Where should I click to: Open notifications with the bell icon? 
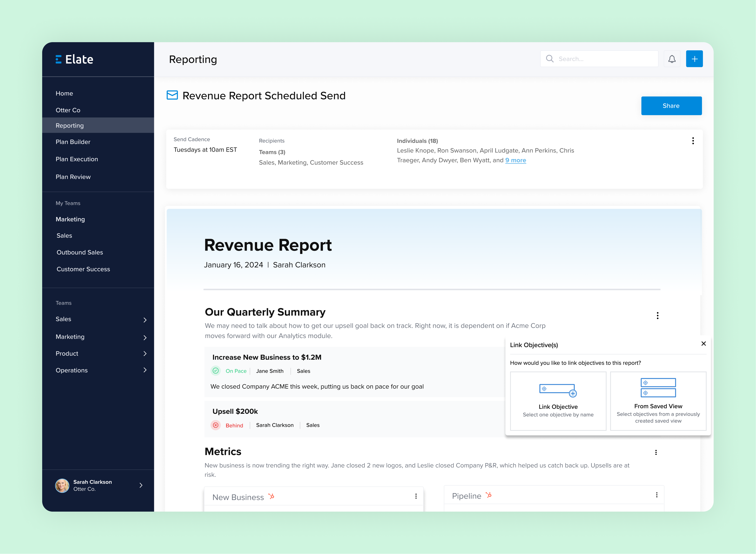(x=672, y=59)
